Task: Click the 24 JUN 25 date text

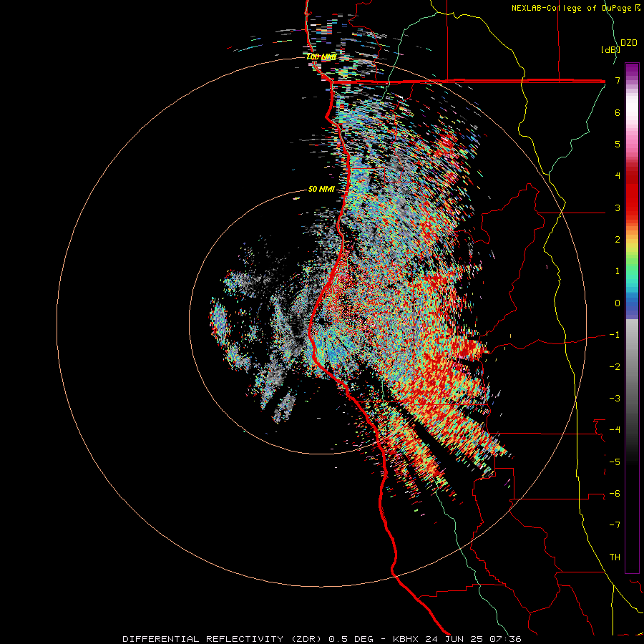Action: [x=455, y=639]
